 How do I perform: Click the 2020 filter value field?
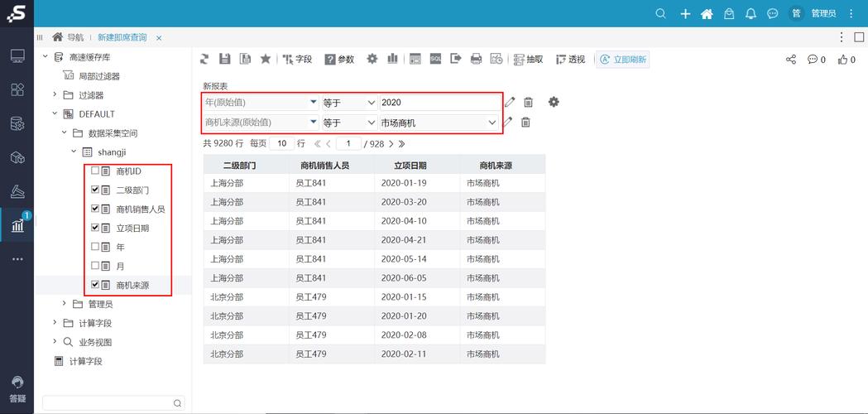click(x=439, y=103)
